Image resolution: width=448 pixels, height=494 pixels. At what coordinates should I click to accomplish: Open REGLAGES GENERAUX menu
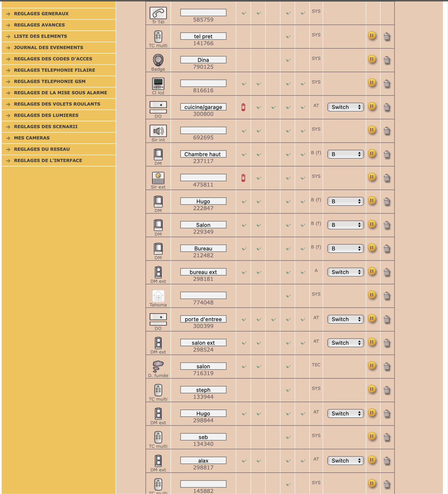41,14
